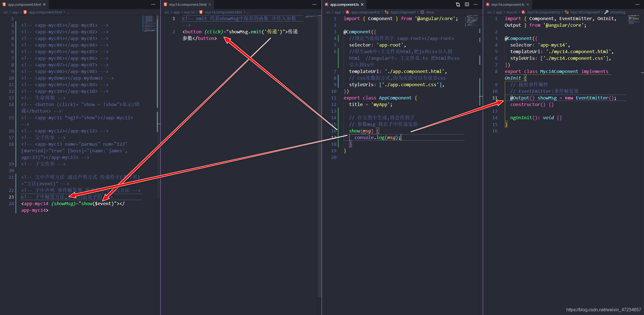Close the myc14.component.html tab

point(210,4)
